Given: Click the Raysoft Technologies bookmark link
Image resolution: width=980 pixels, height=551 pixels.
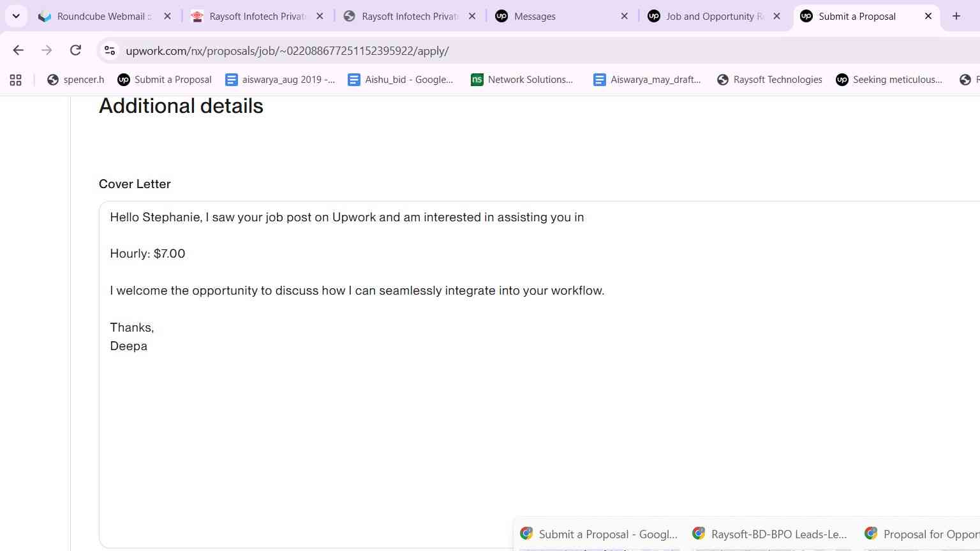Looking at the screenshot, I should tap(769, 80).
